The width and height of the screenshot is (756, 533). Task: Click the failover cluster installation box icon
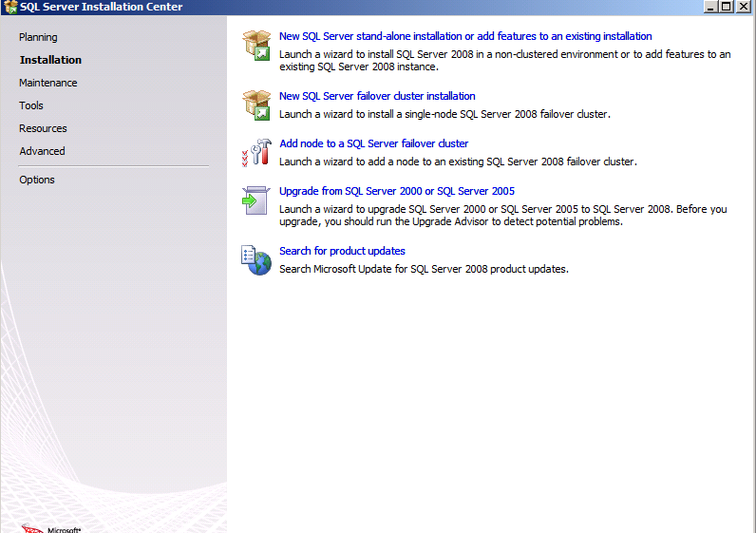(x=256, y=105)
